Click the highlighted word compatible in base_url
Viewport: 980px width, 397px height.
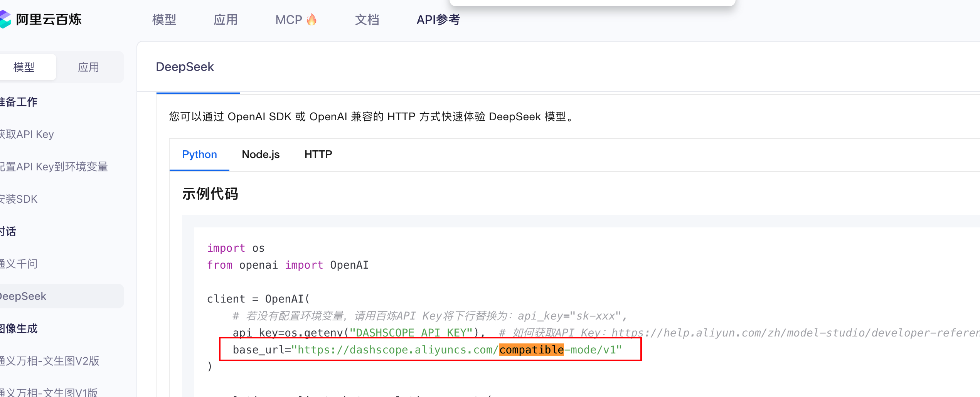tap(532, 350)
